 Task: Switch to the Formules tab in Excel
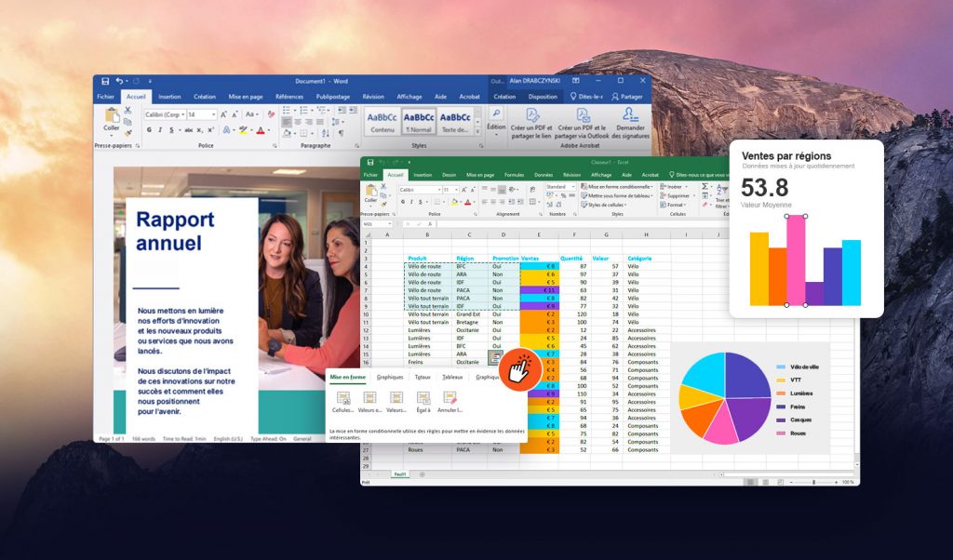pos(514,175)
